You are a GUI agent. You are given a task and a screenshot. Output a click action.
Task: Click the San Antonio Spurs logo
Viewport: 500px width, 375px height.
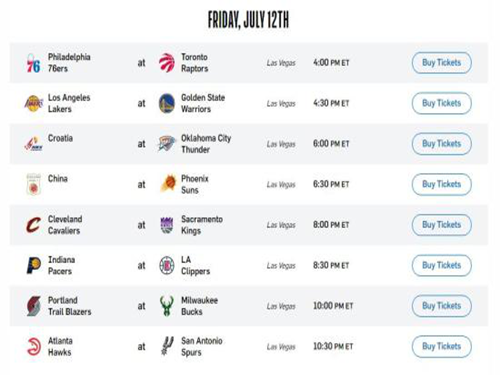(x=167, y=346)
